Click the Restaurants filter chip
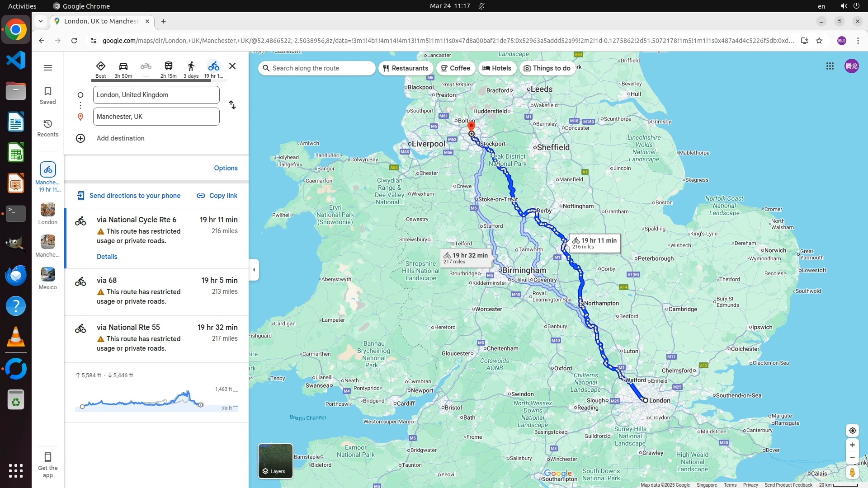 (x=406, y=68)
